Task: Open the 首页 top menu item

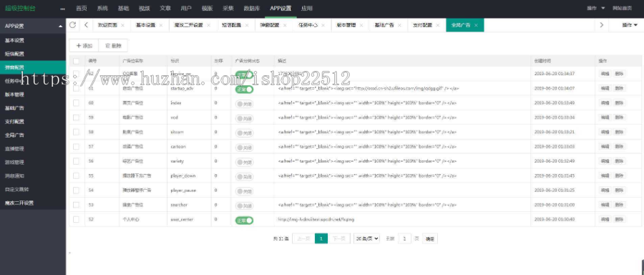Action: 82,8
